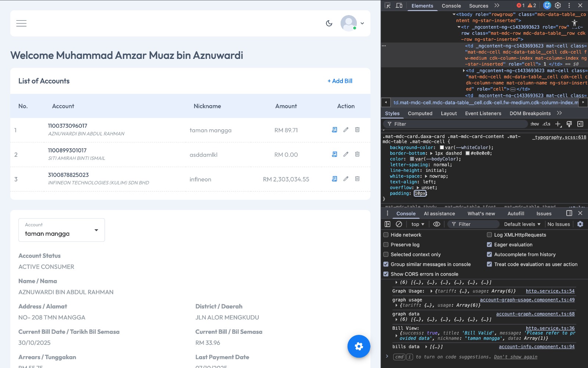The height and width of the screenshot is (368, 588).
Task: Open the user profile avatar
Action: (348, 23)
